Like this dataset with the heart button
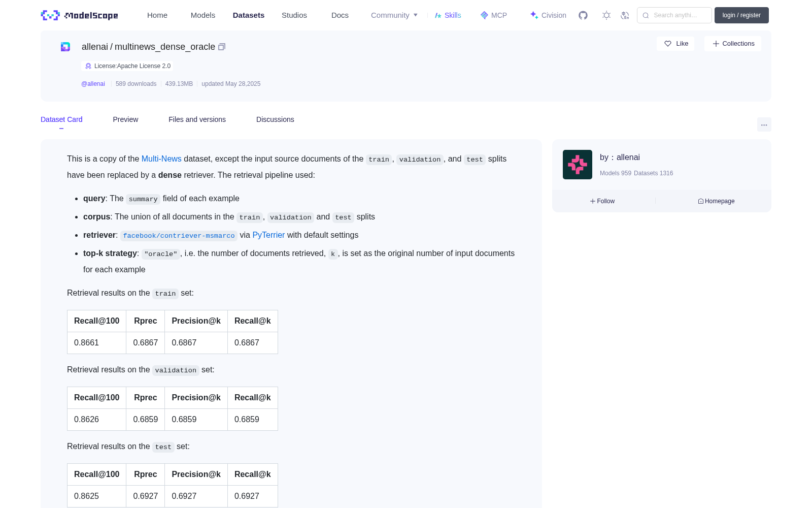 (675, 44)
